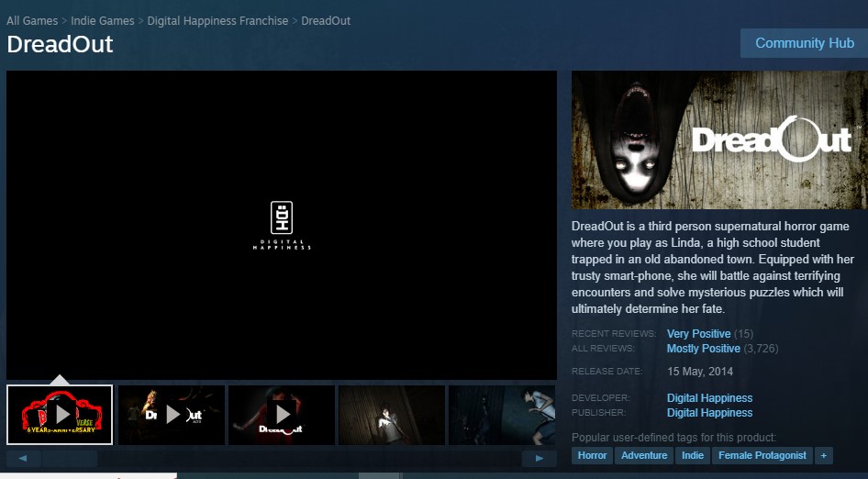The width and height of the screenshot is (868, 479).
Task: Select the Adventure tag
Action: pos(644,455)
